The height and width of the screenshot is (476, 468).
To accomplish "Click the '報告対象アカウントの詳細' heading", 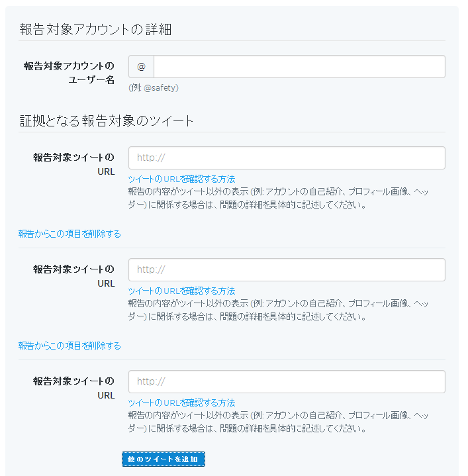I will (95, 29).
